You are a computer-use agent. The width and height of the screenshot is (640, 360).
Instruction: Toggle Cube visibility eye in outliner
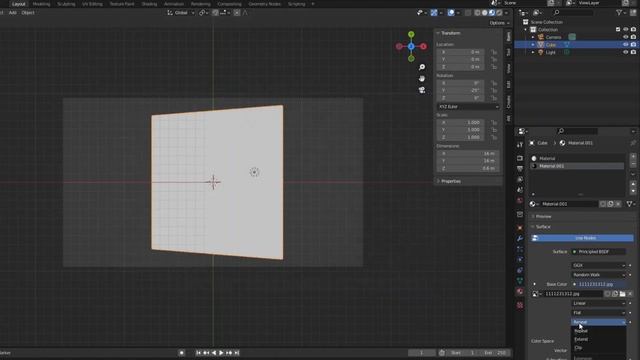[x=626, y=44]
